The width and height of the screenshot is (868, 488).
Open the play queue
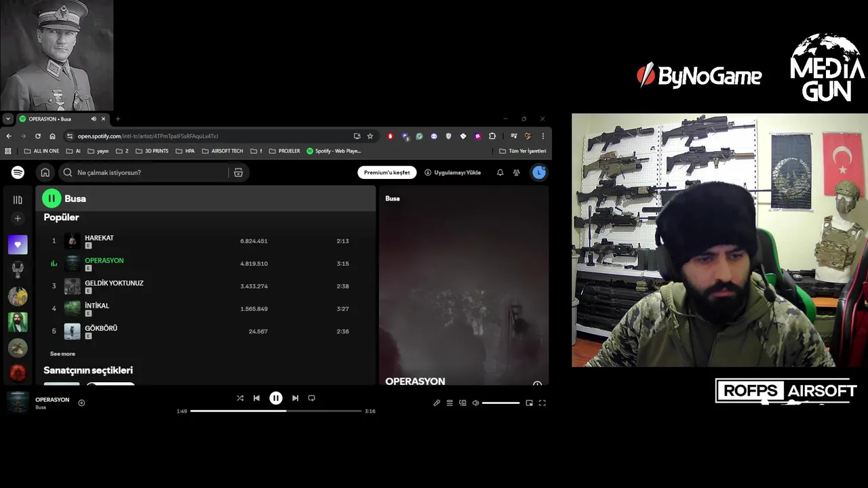click(x=450, y=403)
